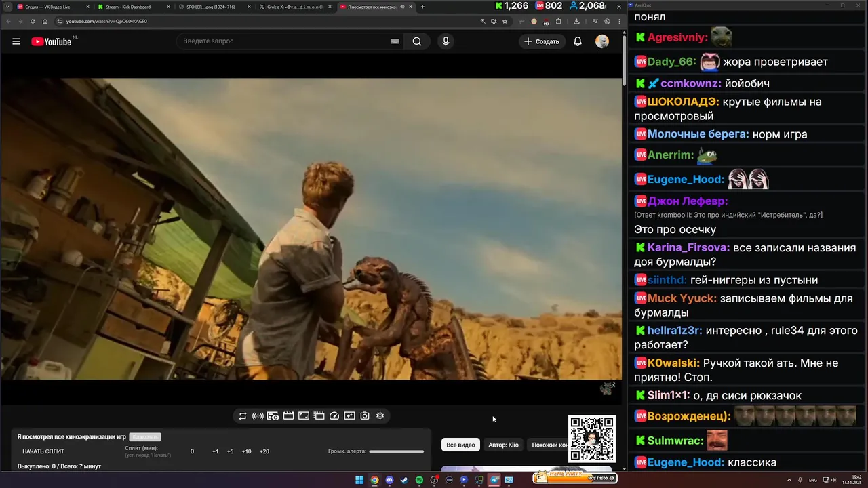Open Steam from the taskbar
868x488 pixels.
pyautogui.click(x=404, y=480)
